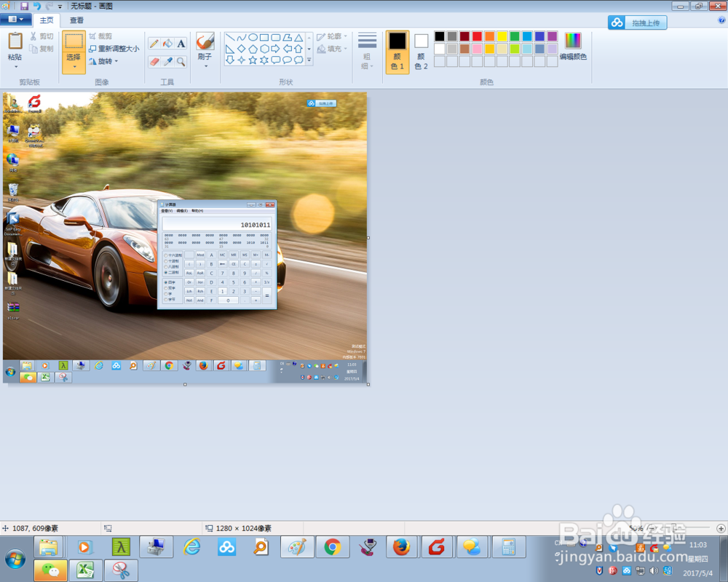This screenshot has width=728, height=582.
Task: Click the Paint help question mark icon
Action: (x=722, y=20)
